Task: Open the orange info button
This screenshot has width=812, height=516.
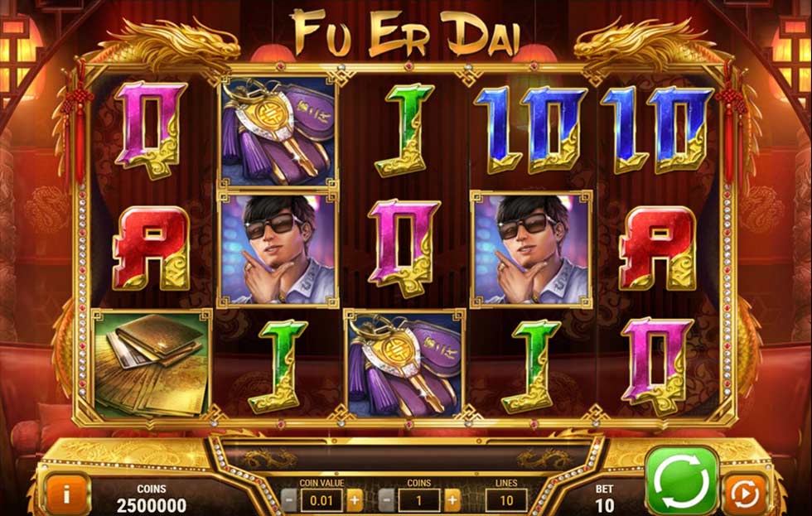Action: (x=67, y=495)
